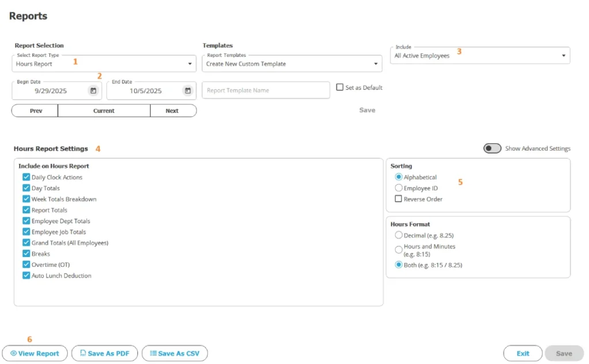Image resolution: width=589 pixels, height=364 pixels.
Task: Open the Report Templates dropdown
Action: [292, 64]
